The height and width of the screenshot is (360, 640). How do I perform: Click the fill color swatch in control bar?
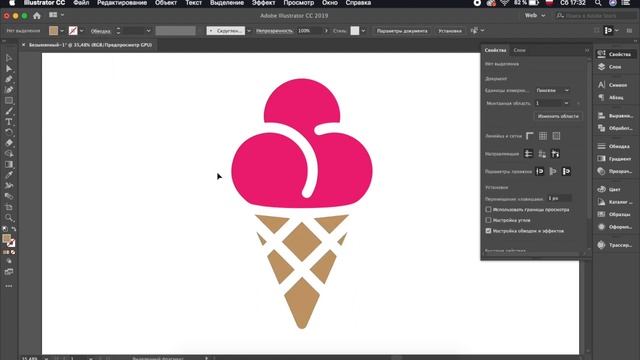(53, 31)
